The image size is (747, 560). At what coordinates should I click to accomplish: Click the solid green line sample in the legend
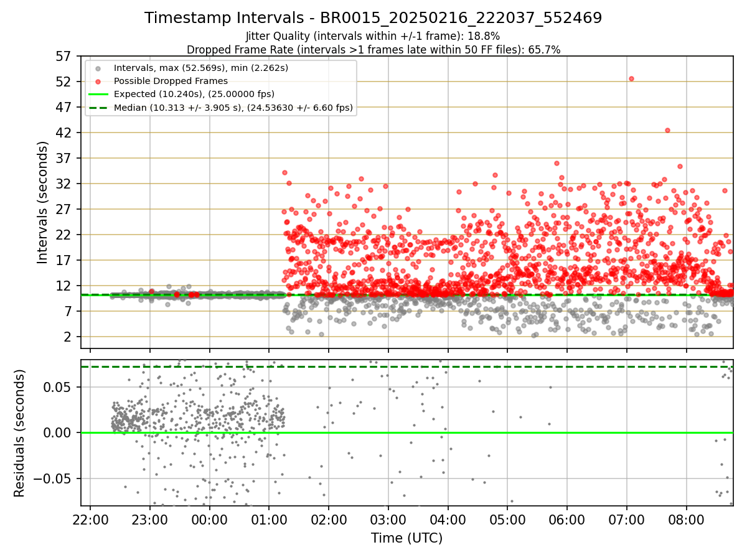98,95
